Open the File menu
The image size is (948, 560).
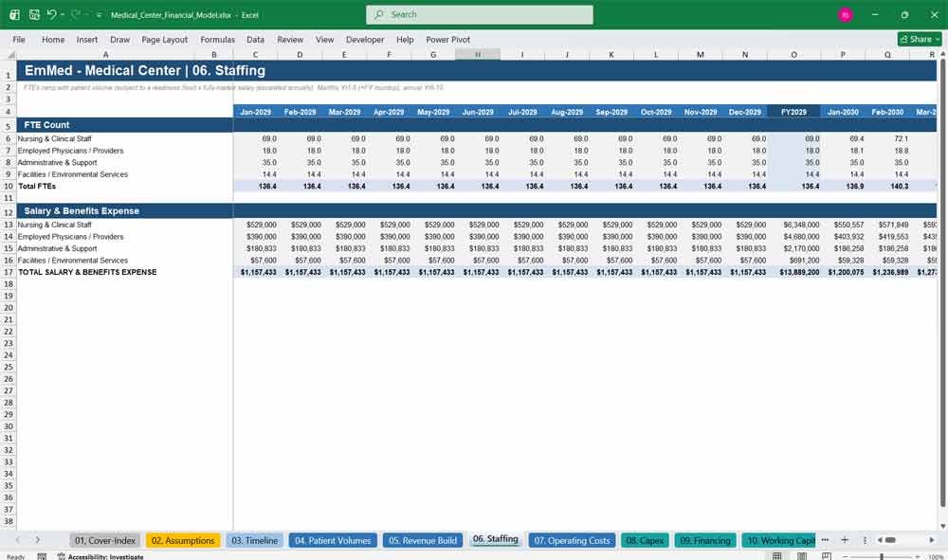tap(19, 39)
